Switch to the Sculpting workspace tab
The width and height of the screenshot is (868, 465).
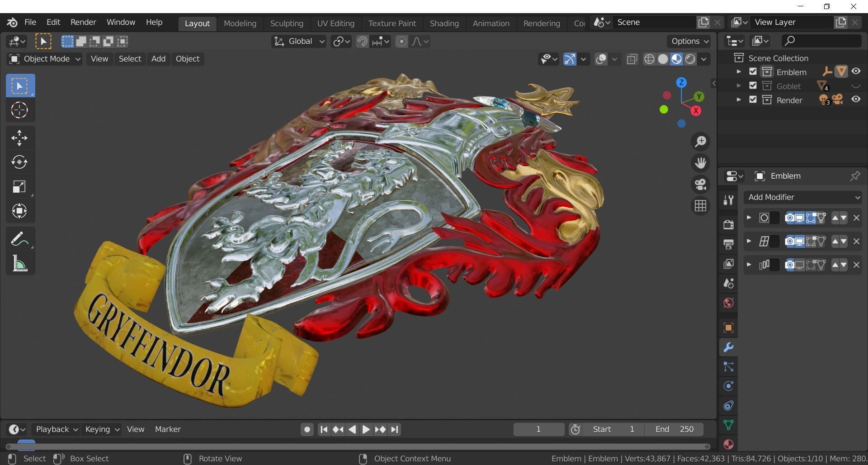[287, 24]
